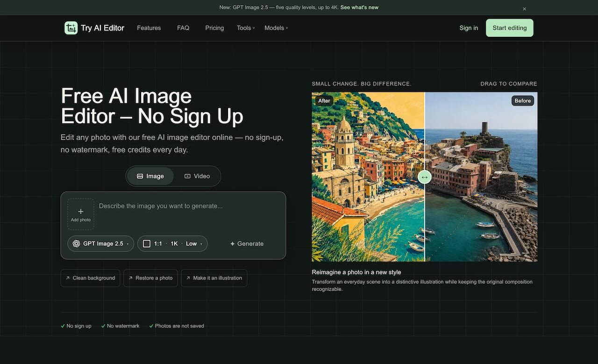Open the See what's new link
The image size is (598, 364).
pyautogui.click(x=359, y=7)
